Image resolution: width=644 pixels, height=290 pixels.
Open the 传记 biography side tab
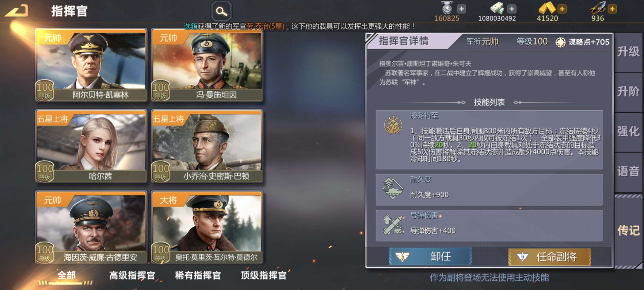(x=628, y=231)
